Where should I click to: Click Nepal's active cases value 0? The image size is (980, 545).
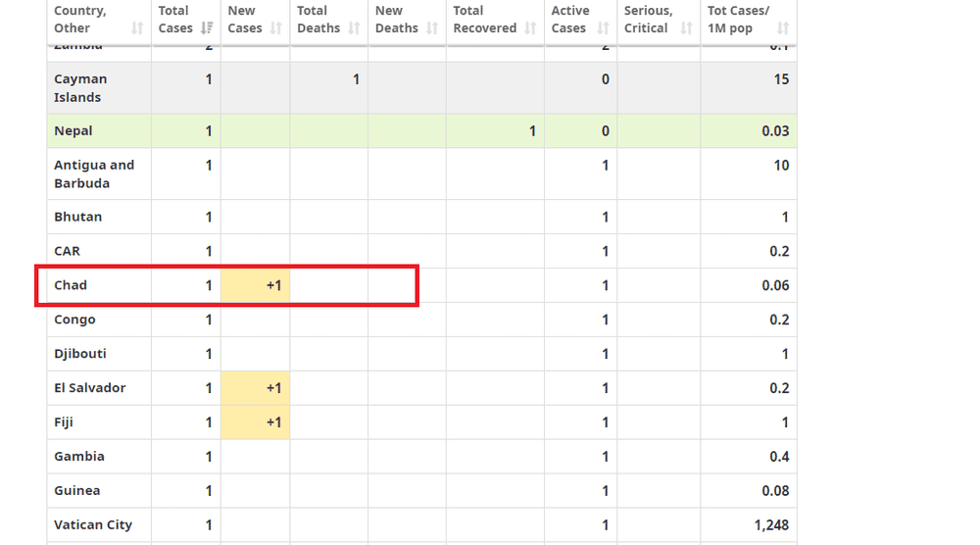pos(605,131)
